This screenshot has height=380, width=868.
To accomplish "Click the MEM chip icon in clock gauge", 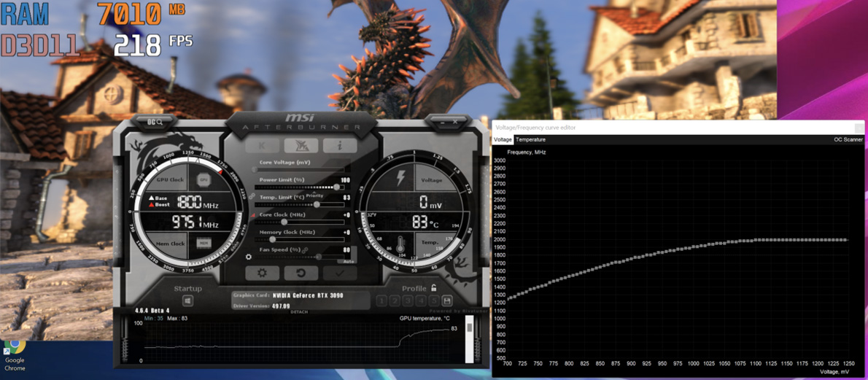I will pyautogui.click(x=204, y=243).
